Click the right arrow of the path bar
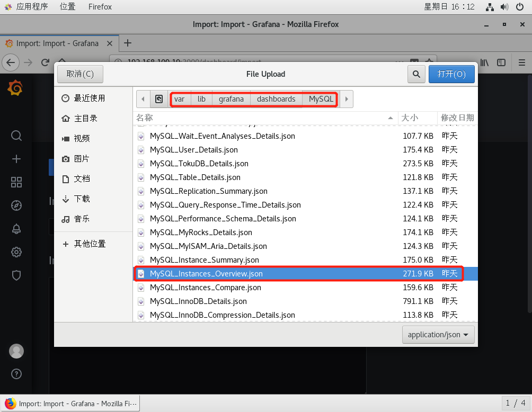Image resolution: width=532 pixels, height=412 pixels. pyautogui.click(x=347, y=99)
